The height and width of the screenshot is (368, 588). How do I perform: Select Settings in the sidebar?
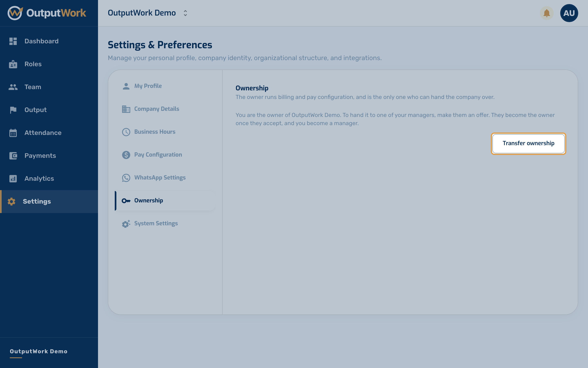click(x=49, y=202)
